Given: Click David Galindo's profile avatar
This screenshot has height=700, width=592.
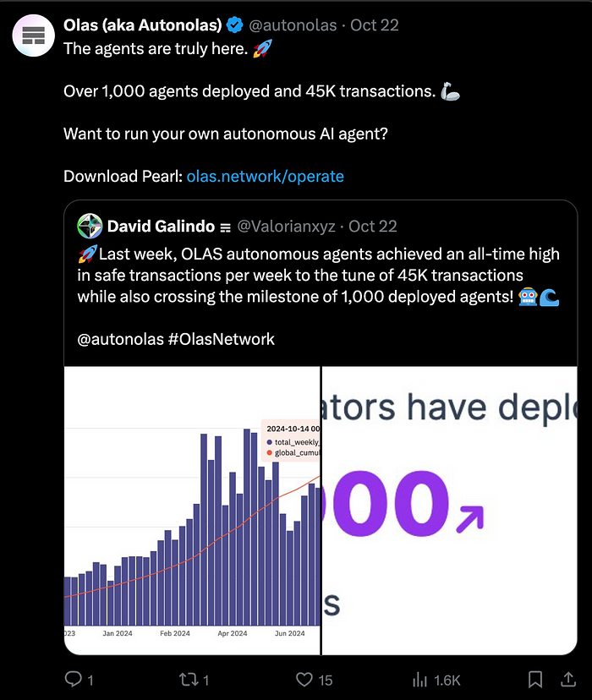Looking at the screenshot, I should pos(90,226).
